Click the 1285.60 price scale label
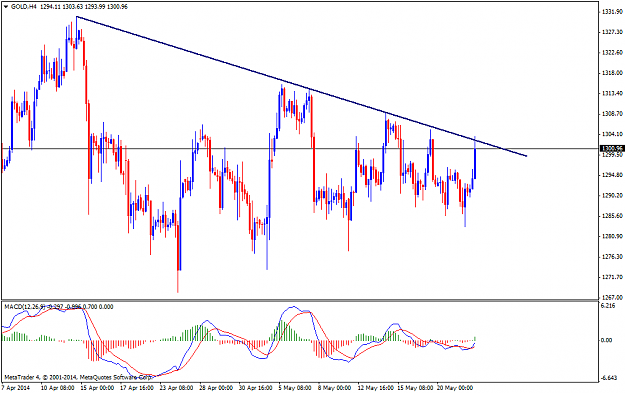This screenshot has height=393, width=625. (613, 216)
